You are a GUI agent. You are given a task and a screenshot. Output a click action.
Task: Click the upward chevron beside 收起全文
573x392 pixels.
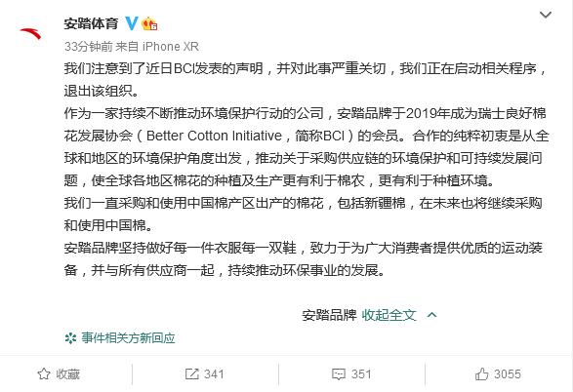click(431, 315)
